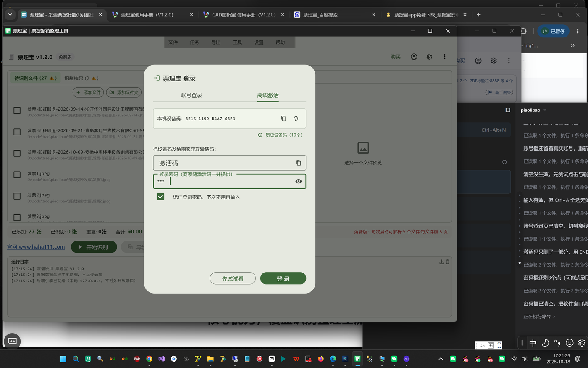Click the 添加文件 button

tap(88, 93)
